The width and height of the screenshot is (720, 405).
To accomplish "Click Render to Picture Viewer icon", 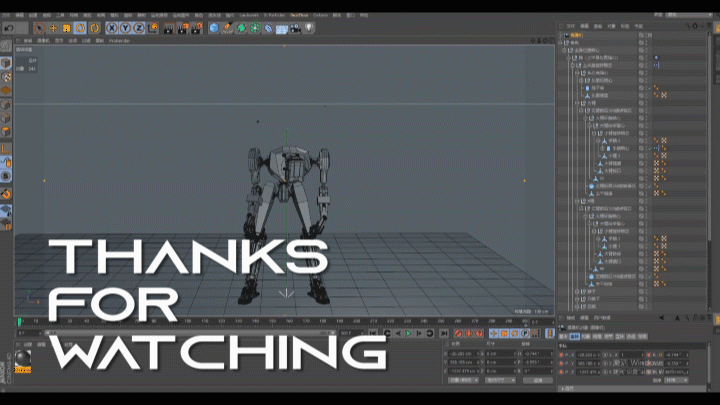I will [183, 28].
